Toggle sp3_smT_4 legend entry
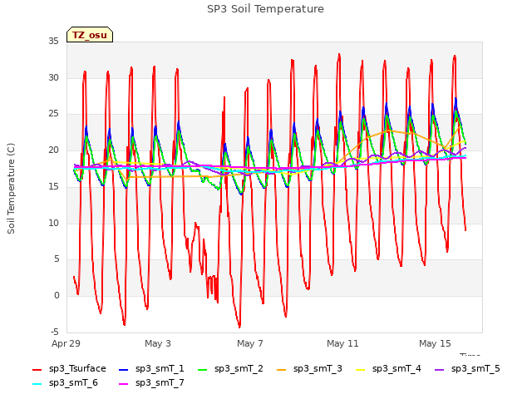 (x=388, y=369)
